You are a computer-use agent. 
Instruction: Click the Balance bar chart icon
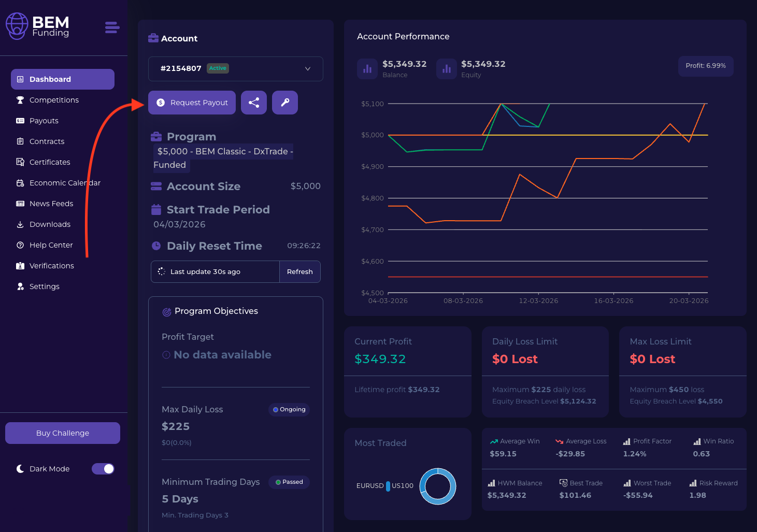coord(367,69)
